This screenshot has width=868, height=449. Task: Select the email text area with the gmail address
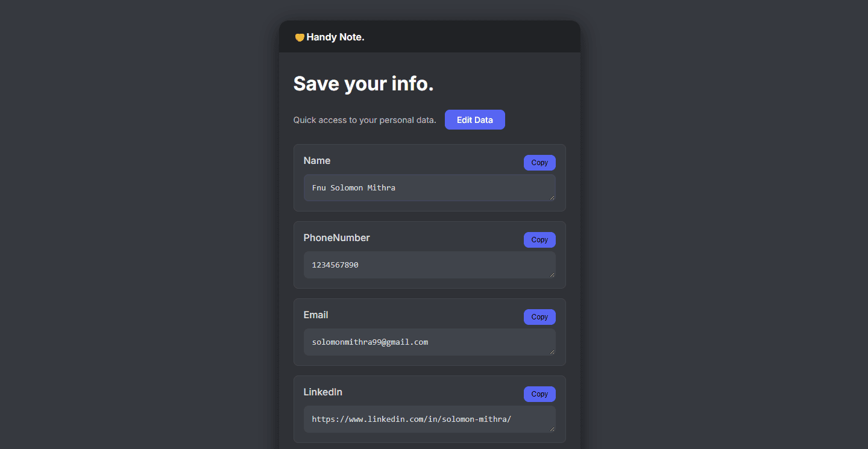[x=429, y=342]
